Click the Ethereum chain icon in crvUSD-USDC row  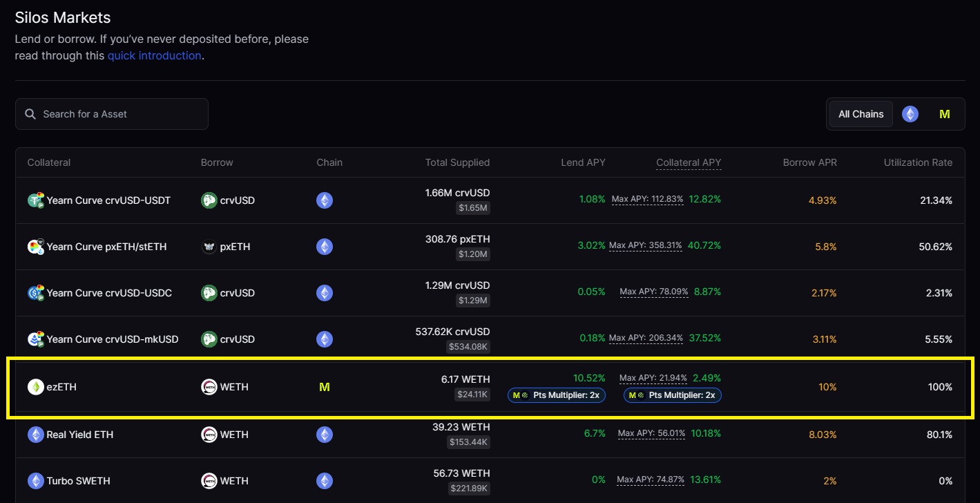(x=325, y=293)
